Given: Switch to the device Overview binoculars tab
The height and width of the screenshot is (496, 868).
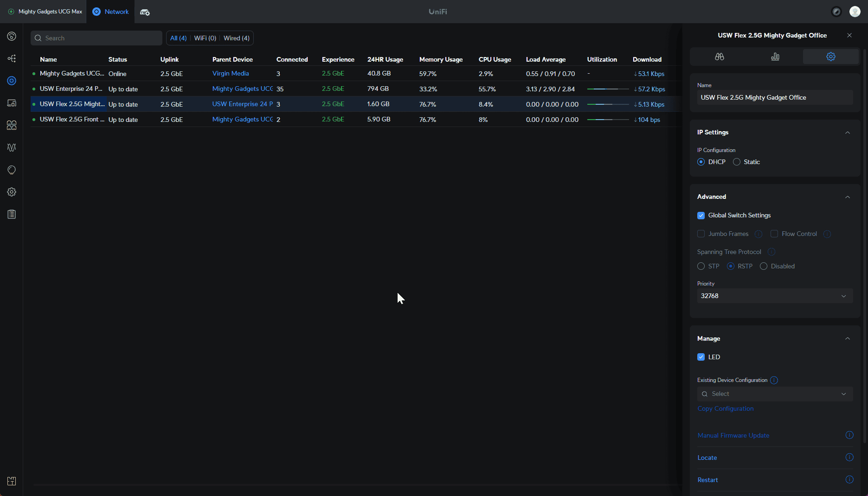Looking at the screenshot, I should point(720,57).
